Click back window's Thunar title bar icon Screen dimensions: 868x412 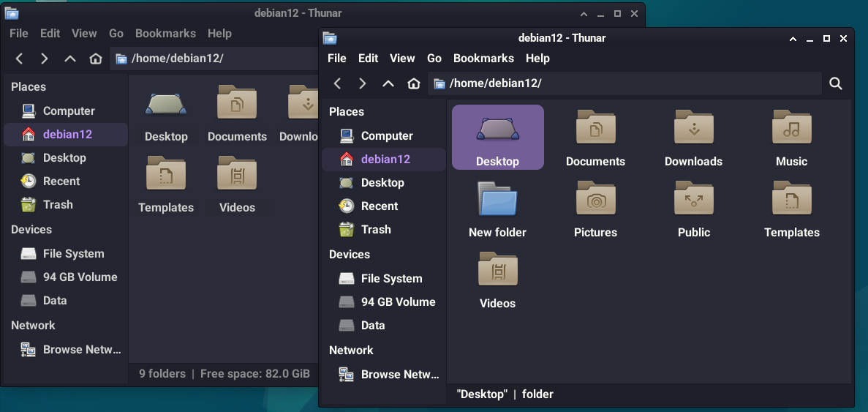(12, 13)
